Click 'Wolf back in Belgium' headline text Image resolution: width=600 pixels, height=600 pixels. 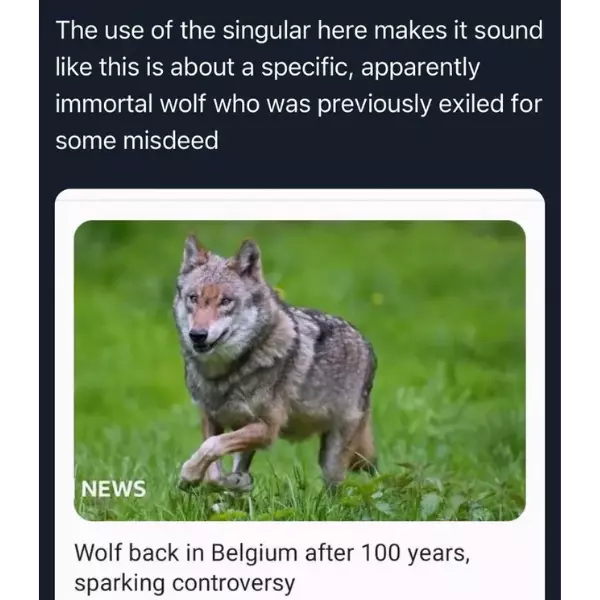[188, 553]
